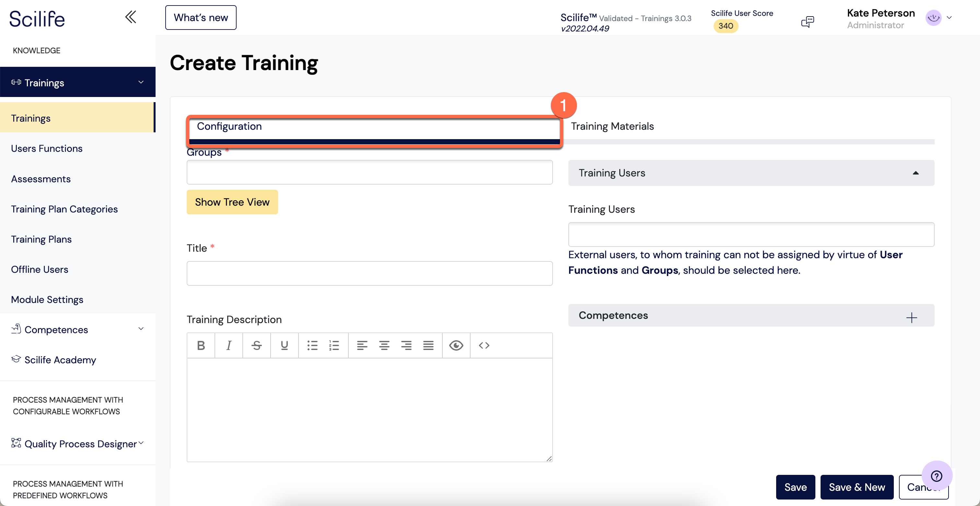This screenshot has width=980, height=506.
Task: Click the Show Tree View button
Action: pos(232,202)
